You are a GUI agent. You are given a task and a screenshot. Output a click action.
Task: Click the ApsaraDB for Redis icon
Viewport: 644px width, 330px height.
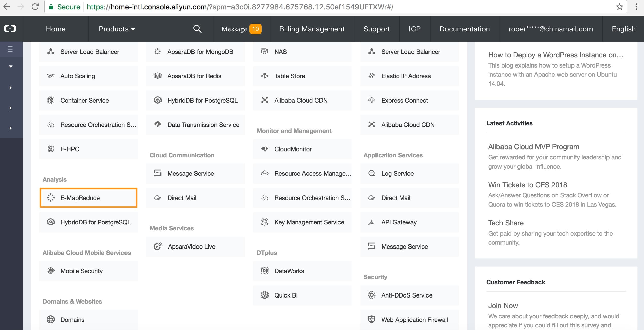pyautogui.click(x=158, y=76)
